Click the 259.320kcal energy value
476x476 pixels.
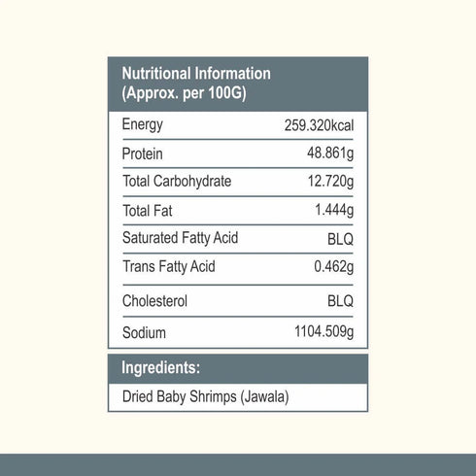(x=319, y=125)
